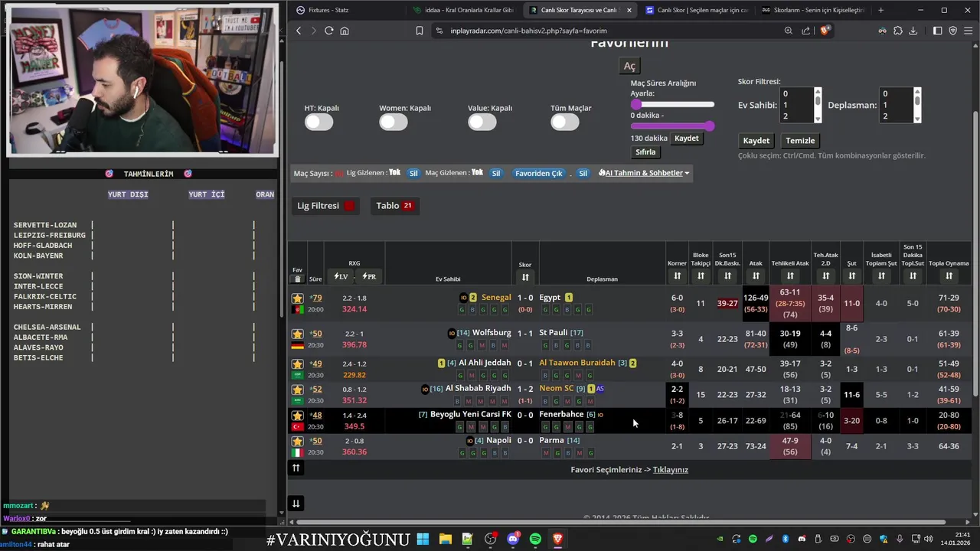Screen dimensions: 980x551
Task: Go to browser Home page
Action: click(345, 31)
